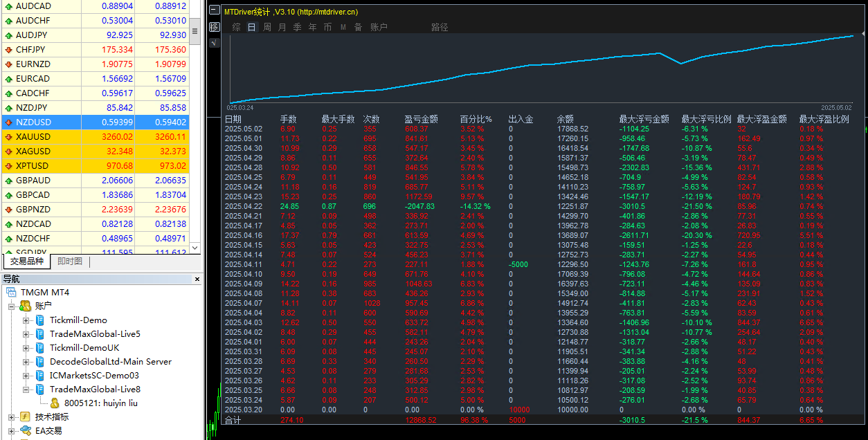This screenshot has height=440, width=868.
Task: Open the 综 summary statistics tab
Action: (237, 27)
